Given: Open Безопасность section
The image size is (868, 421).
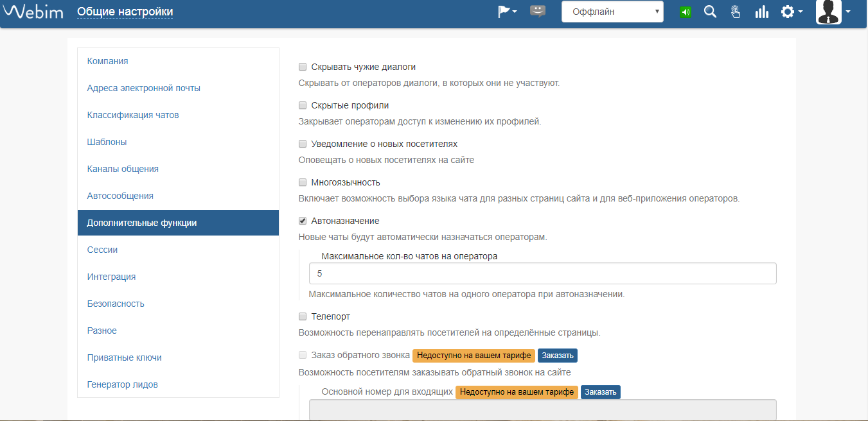Looking at the screenshot, I should coord(179,304).
